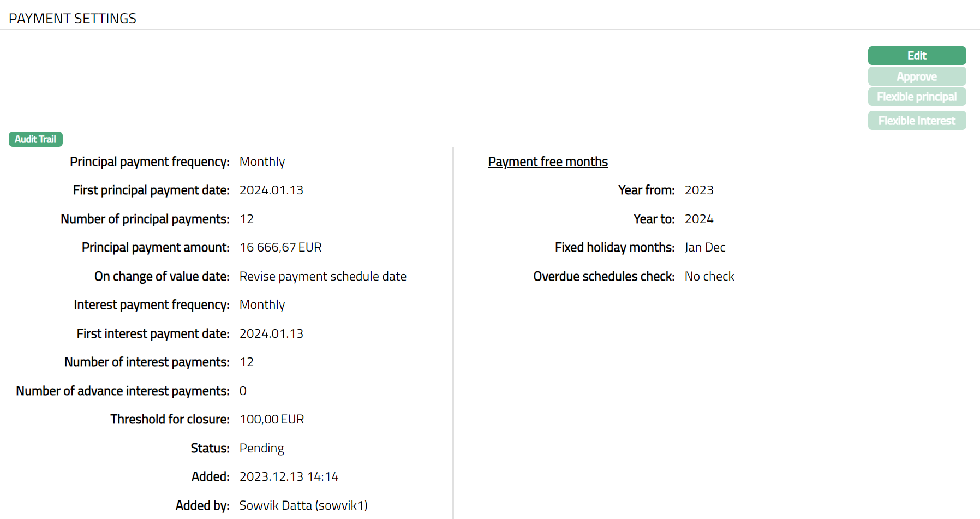Select the 100,00 EUR threshold value

(272, 420)
